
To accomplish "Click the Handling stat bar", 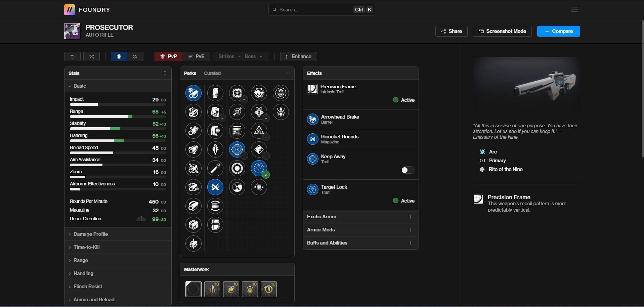I will coord(118,141).
